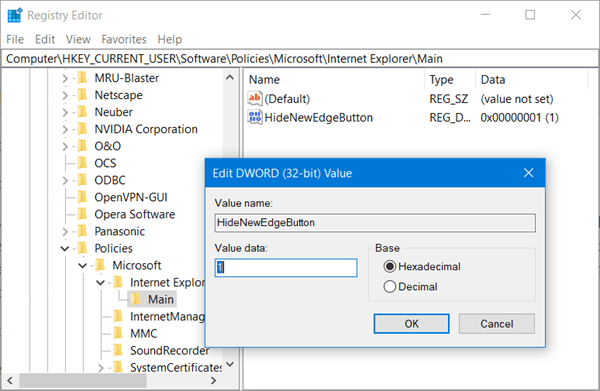Collapse the Policies tree node
The width and height of the screenshot is (600, 391).
(65, 249)
